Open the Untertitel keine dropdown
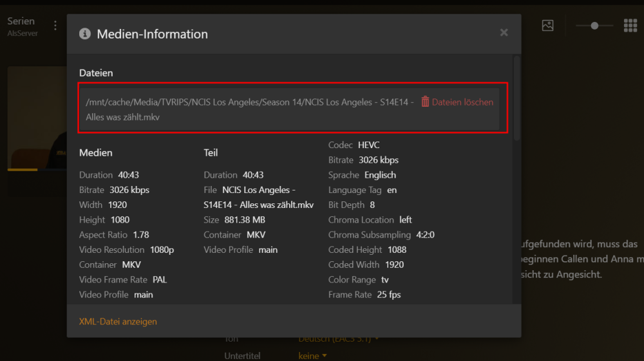644x361 pixels. [312, 356]
